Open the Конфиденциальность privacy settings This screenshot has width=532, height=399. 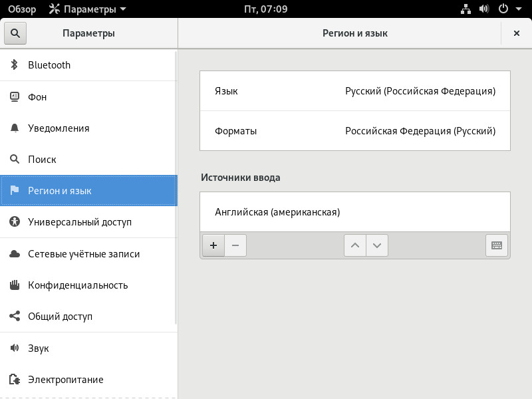point(88,285)
